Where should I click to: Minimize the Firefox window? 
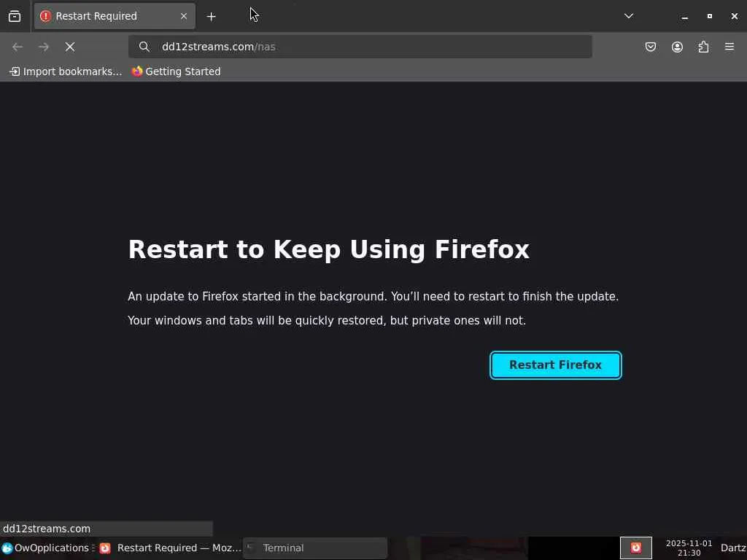coord(684,17)
